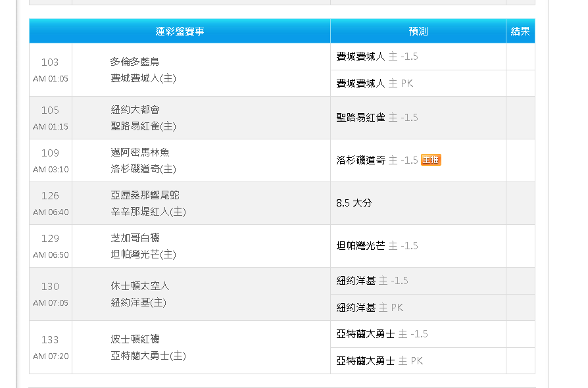Click 費城費城人 主 -1.5 prediction
588x388 pixels.
click(377, 57)
